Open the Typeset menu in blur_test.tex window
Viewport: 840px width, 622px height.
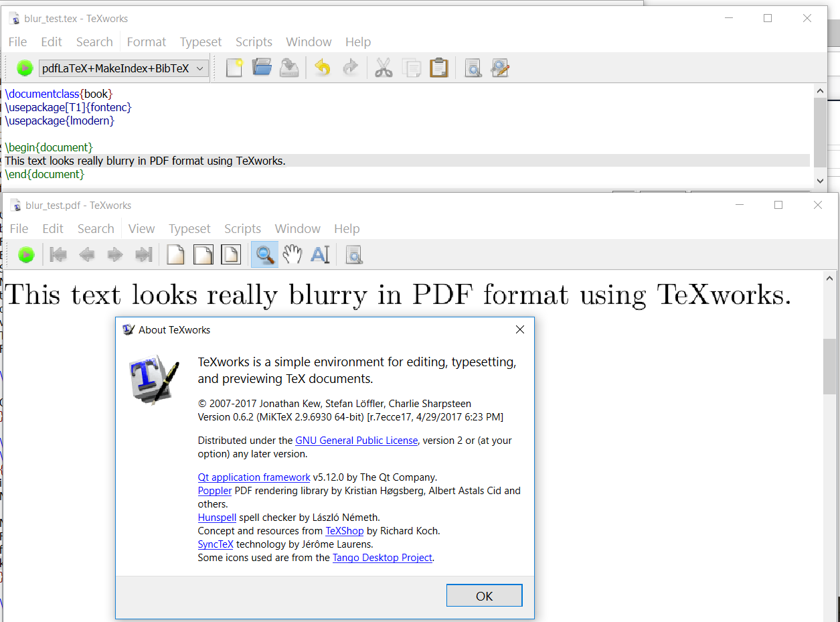pos(201,42)
